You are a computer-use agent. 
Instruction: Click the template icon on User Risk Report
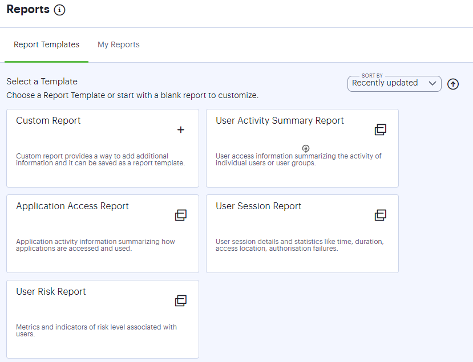pos(181,301)
